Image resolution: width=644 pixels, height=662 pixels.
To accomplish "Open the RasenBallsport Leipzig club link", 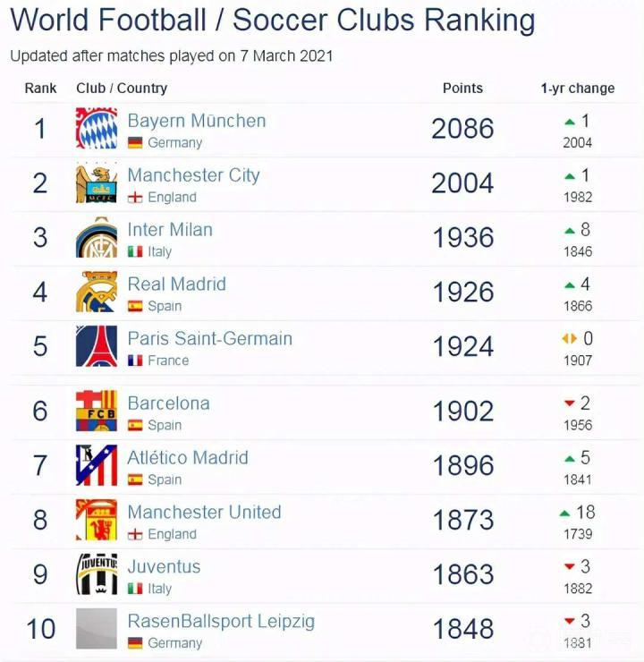I will tap(221, 621).
